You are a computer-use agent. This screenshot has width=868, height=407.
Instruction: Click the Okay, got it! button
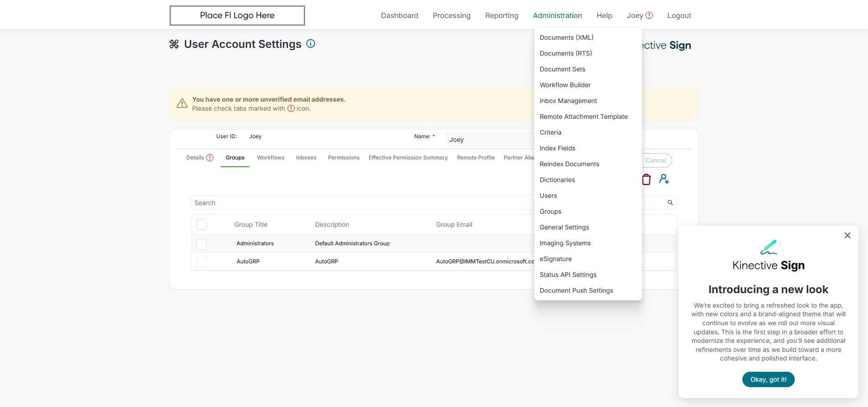click(x=768, y=379)
